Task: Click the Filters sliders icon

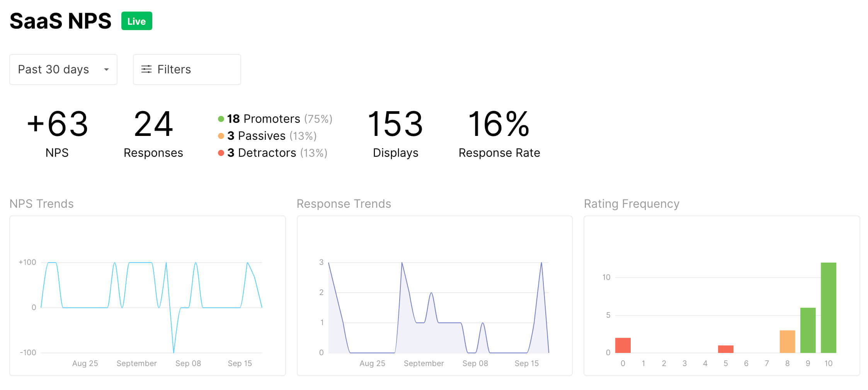Action: point(146,70)
